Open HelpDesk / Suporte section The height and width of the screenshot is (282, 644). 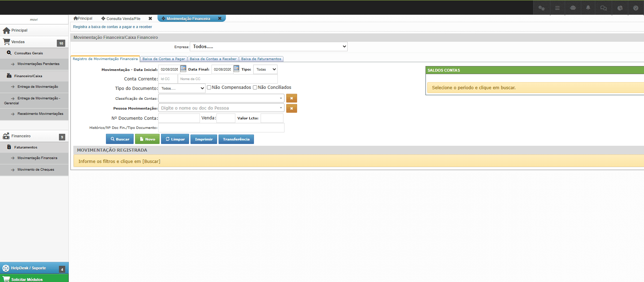pos(34,268)
